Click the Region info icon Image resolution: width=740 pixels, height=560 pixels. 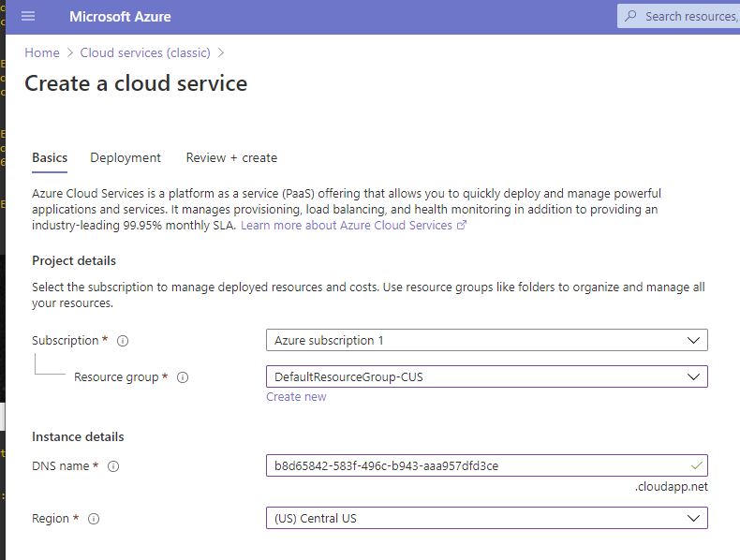pos(94,519)
